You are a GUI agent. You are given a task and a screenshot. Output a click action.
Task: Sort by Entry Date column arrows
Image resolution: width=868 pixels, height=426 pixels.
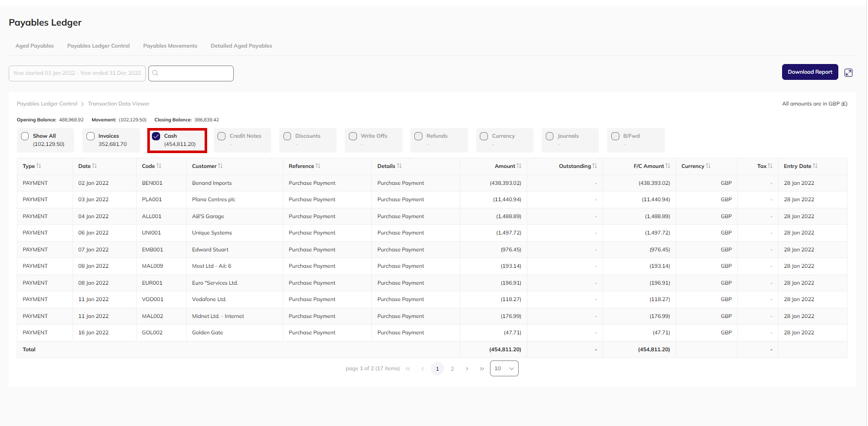(x=815, y=166)
